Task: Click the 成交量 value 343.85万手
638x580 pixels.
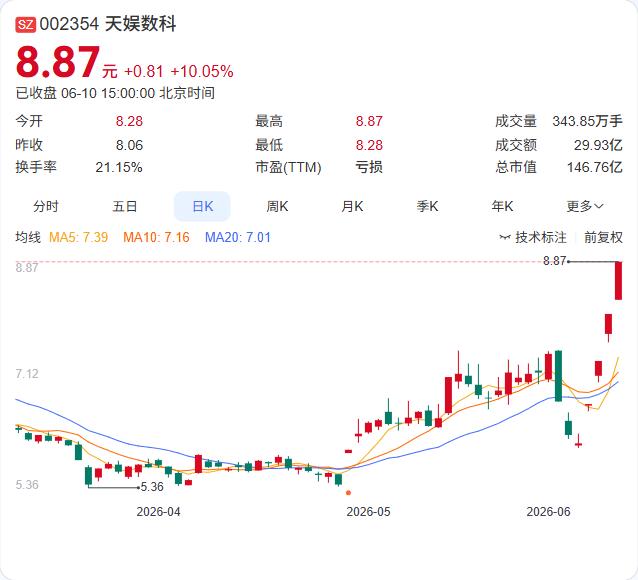Action: coord(587,121)
